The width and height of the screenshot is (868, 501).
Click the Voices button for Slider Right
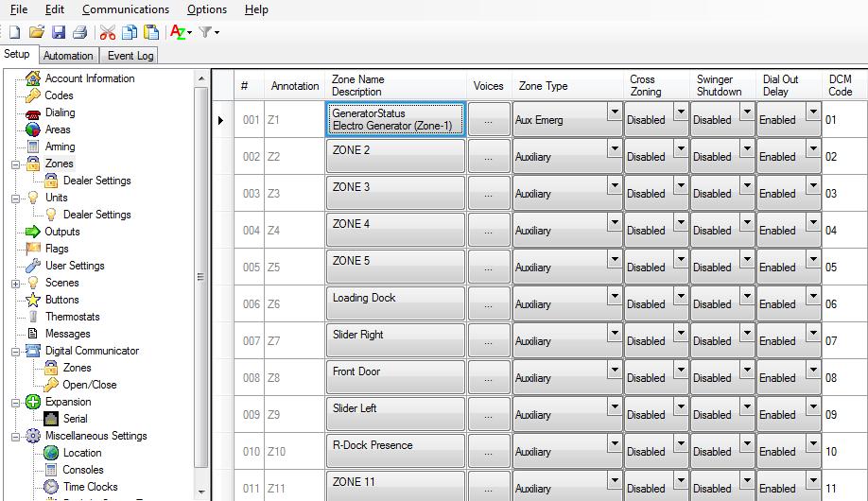[488, 340]
